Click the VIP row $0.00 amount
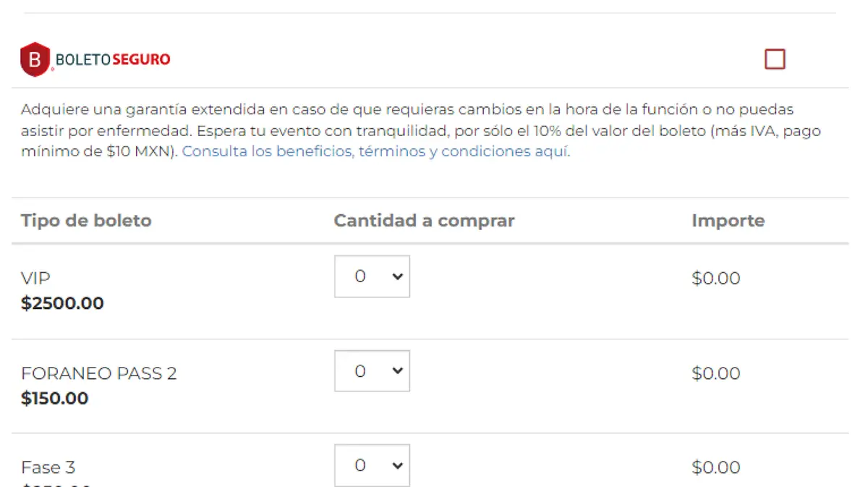The width and height of the screenshot is (868, 487). click(715, 279)
